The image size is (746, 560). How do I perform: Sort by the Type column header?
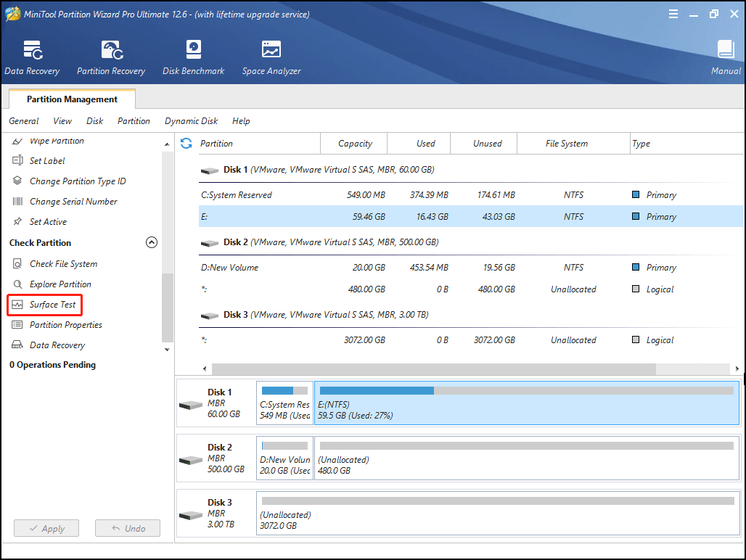coord(686,144)
